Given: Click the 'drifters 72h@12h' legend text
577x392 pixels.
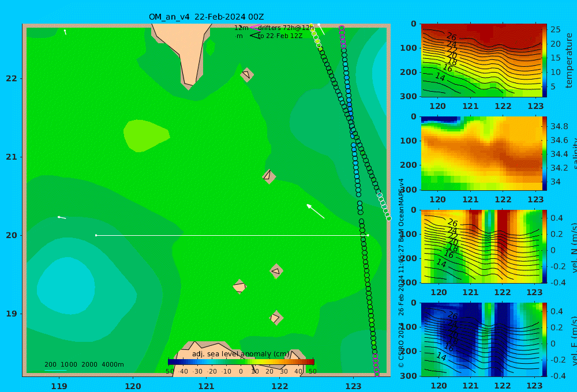Looking at the screenshot, I should click(286, 28).
